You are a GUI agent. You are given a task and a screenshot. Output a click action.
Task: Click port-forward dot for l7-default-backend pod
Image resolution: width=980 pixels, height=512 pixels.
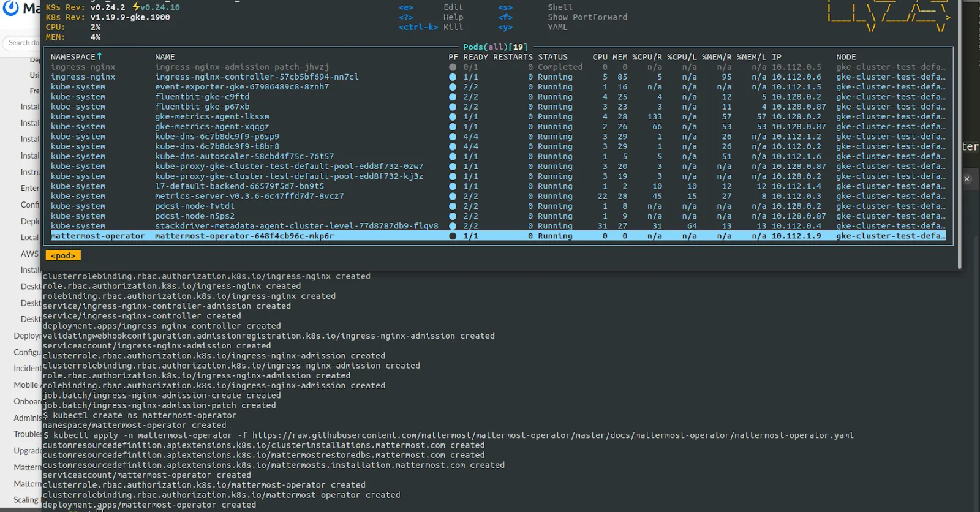coord(453,187)
